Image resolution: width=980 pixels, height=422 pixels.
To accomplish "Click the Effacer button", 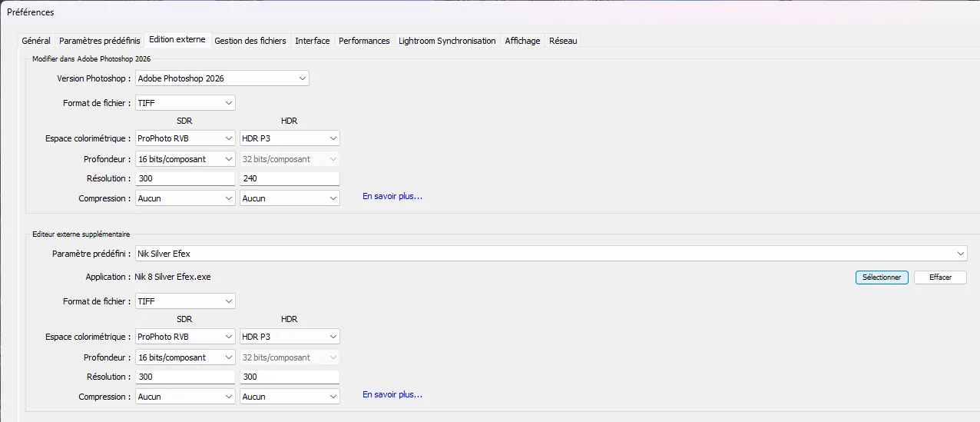I will (940, 277).
